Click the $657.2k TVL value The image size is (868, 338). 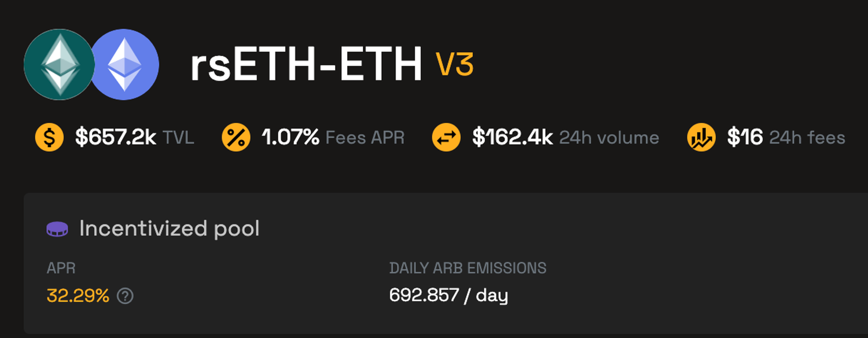click(x=116, y=138)
